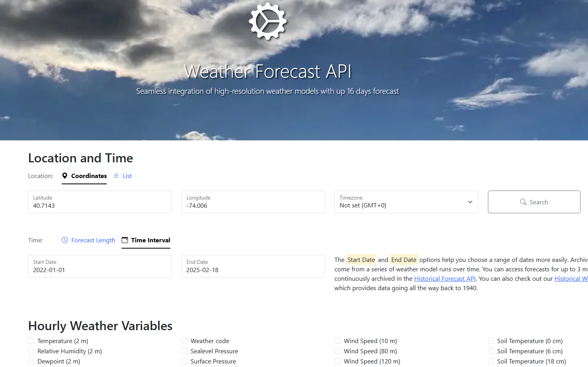Click the Longitude input field

click(253, 202)
